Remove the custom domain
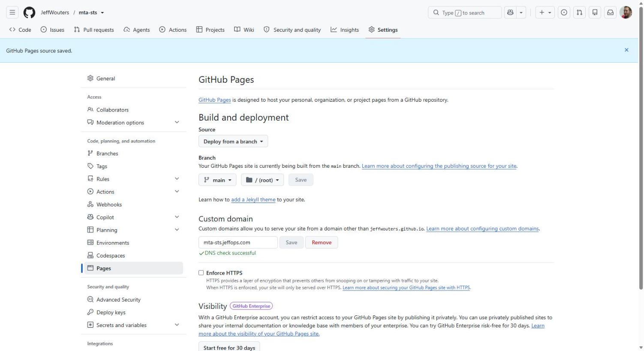This screenshot has width=644, height=351. point(322,242)
